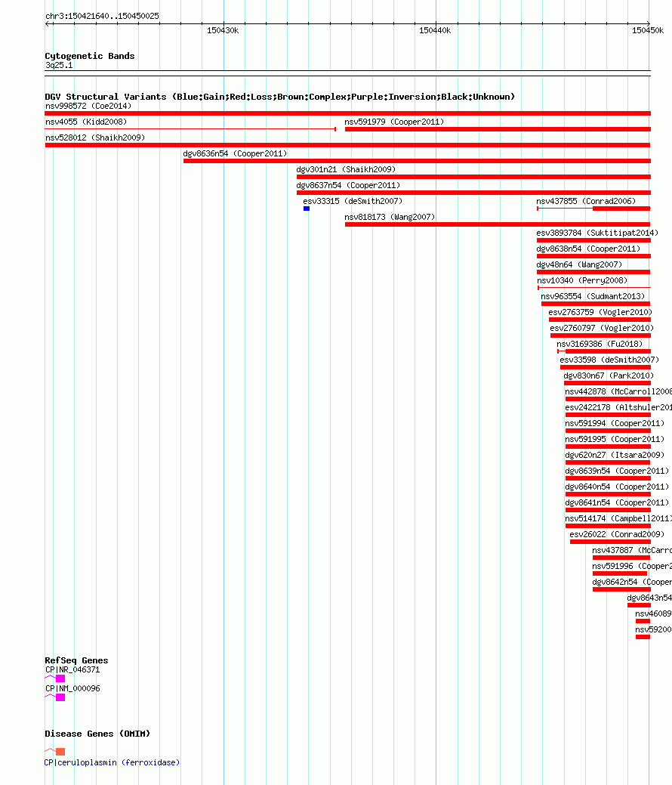Click the nsv46089 truncated variant label

653,613
